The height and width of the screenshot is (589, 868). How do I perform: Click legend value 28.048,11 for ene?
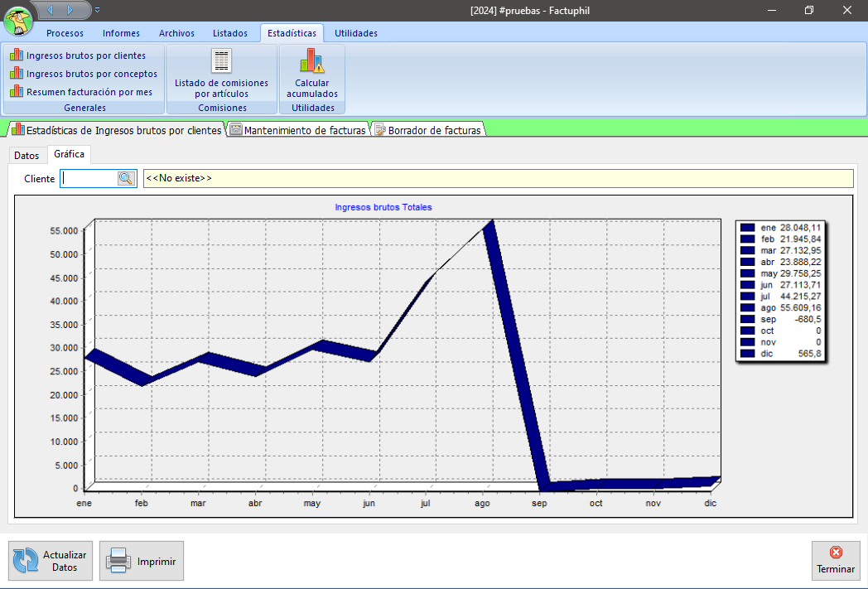tap(800, 228)
